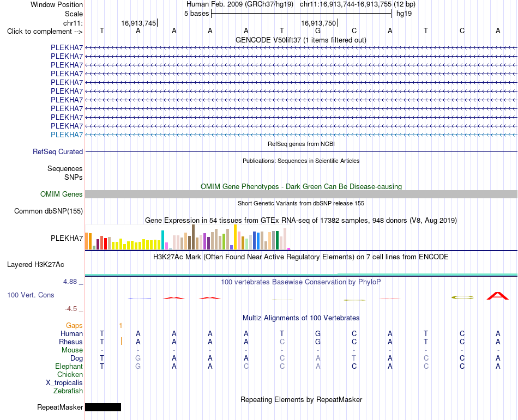The image size is (518, 420).
Task: Click the 'Click to complement -->' label
Action: [x=45, y=32]
